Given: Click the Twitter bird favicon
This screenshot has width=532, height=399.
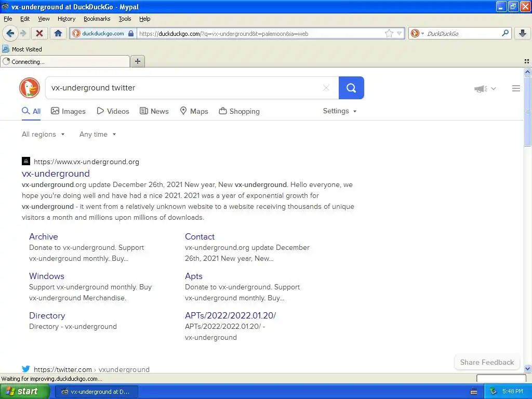Looking at the screenshot, I should pos(26,369).
